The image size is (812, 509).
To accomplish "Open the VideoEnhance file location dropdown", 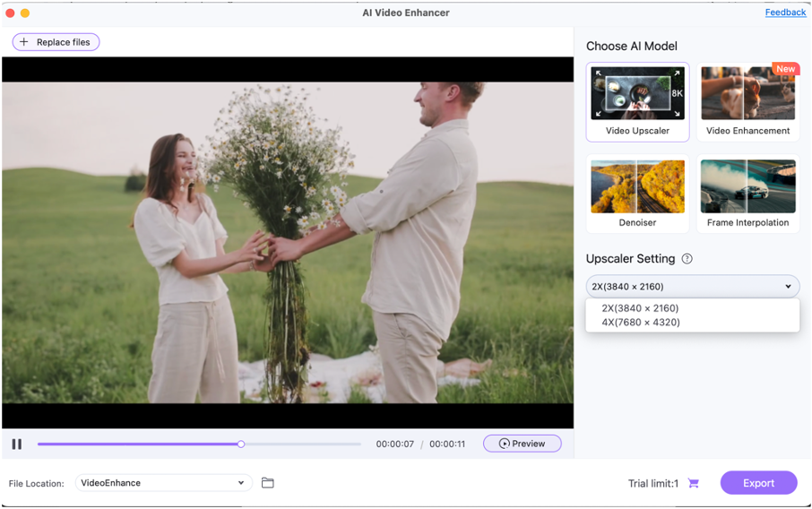I will pyautogui.click(x=162, y=483).
